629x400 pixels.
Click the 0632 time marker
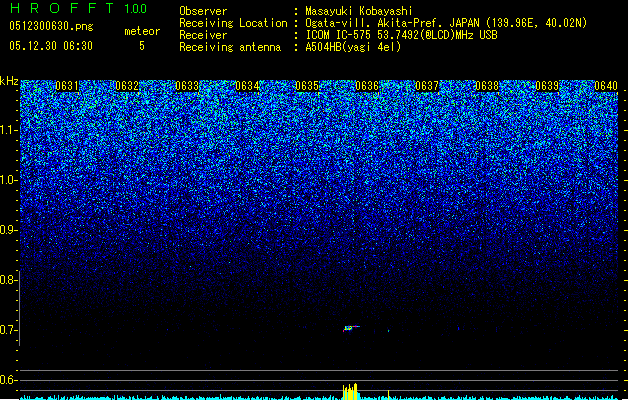(127, 86)
